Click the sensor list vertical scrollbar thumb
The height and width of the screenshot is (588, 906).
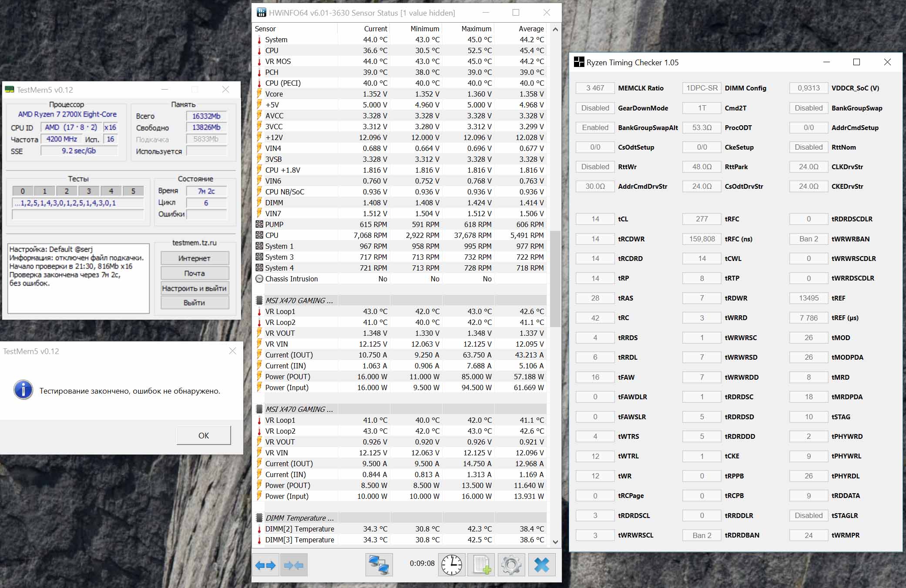(x=555, y=278)
